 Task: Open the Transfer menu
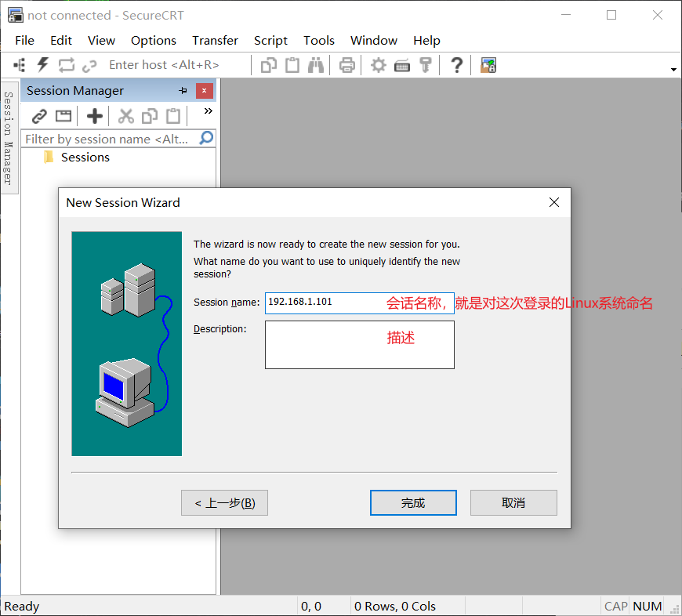pyautogui.click(x=215, y=40)
